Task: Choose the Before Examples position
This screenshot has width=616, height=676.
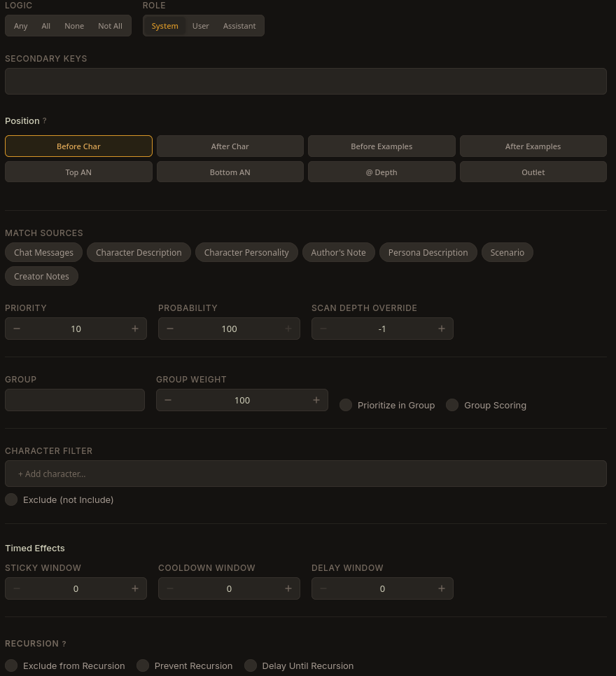Action: 381,146
